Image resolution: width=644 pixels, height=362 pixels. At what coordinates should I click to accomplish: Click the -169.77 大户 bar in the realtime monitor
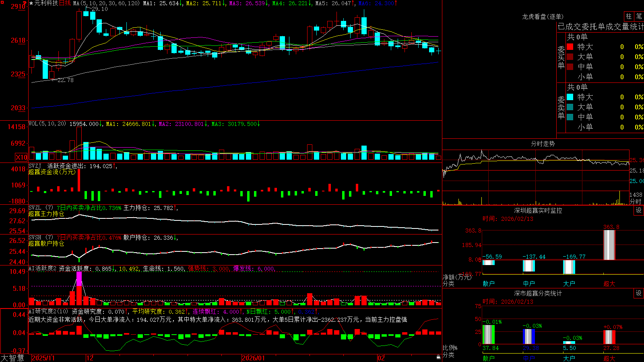point(569,267)
